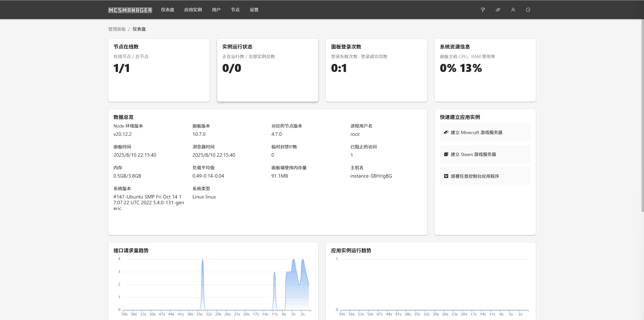The width and height of the screenshot is (644, 320).
Task: Click the panel memory value 91.1MB
Action: (x=279, y=176)
